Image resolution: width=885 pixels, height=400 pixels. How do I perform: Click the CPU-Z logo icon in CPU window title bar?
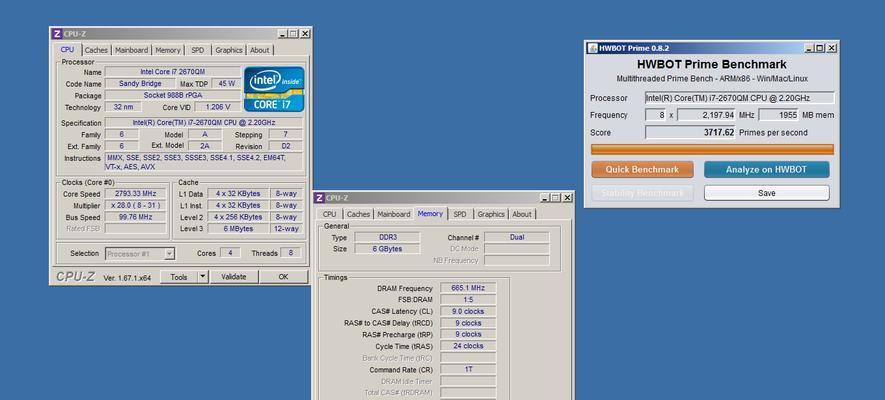(56, 34)
